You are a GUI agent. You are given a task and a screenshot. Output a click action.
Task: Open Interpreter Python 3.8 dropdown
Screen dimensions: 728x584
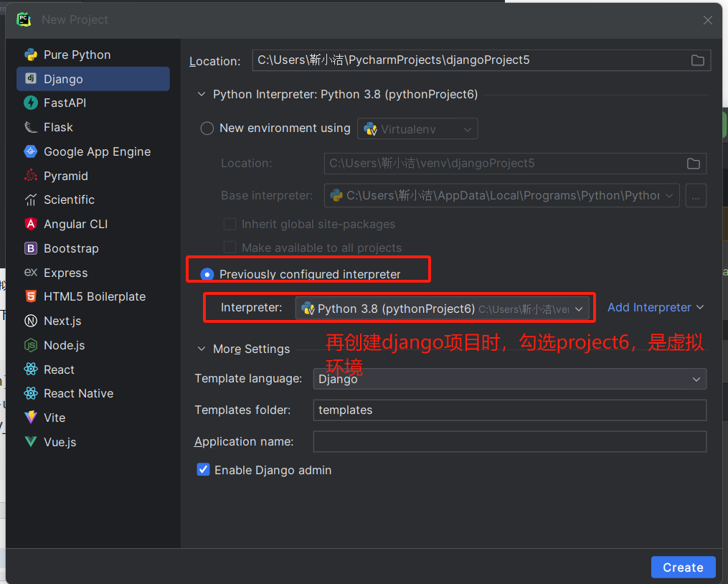point(442,309)
